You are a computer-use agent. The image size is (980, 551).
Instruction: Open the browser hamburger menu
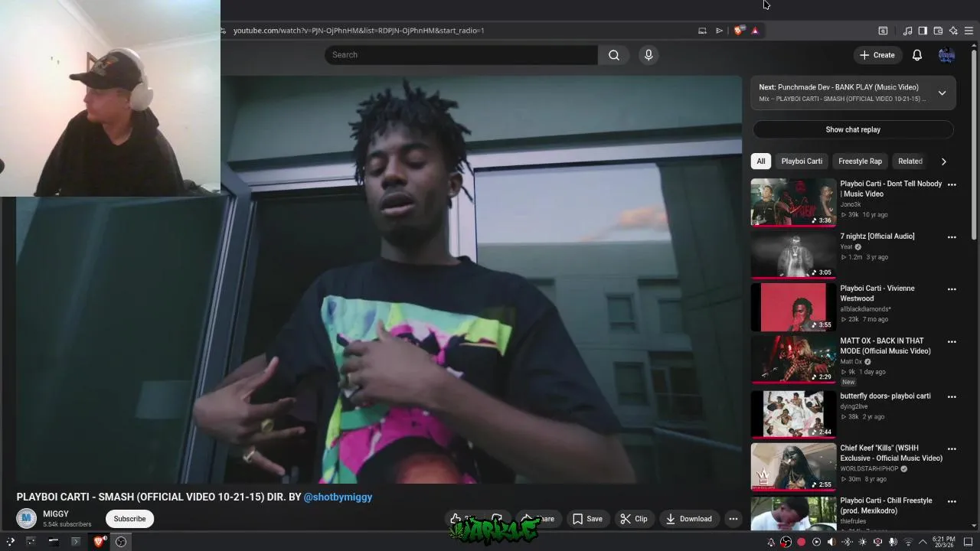(x=969, y=31)
